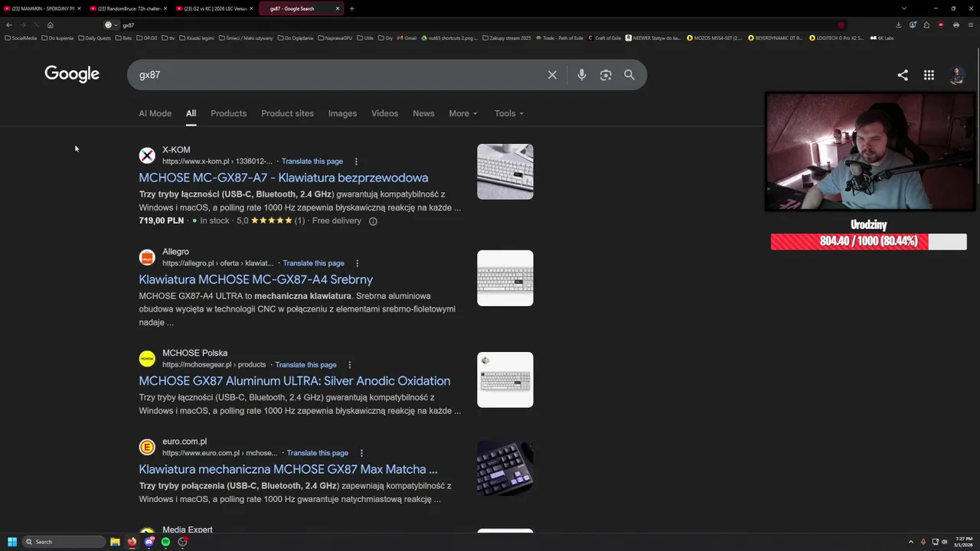Open the euro.com.pl dark keyboard thumbnail
The height and width of the screenshot is (551, 980).
pyautogui.click(x=505, y=468)
